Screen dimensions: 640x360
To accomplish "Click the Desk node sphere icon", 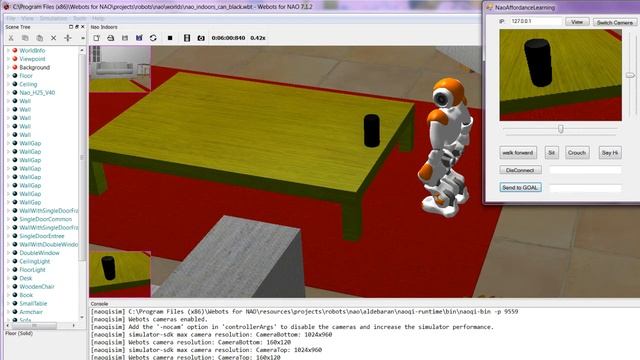I will pyautogui.click(x=15, y=278).
